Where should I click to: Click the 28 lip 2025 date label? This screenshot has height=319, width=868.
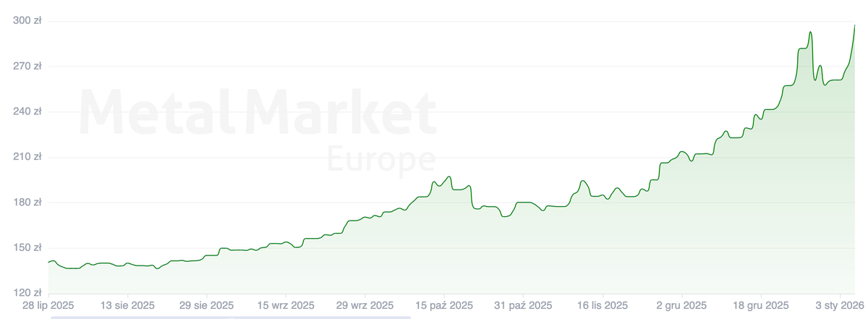48,305
